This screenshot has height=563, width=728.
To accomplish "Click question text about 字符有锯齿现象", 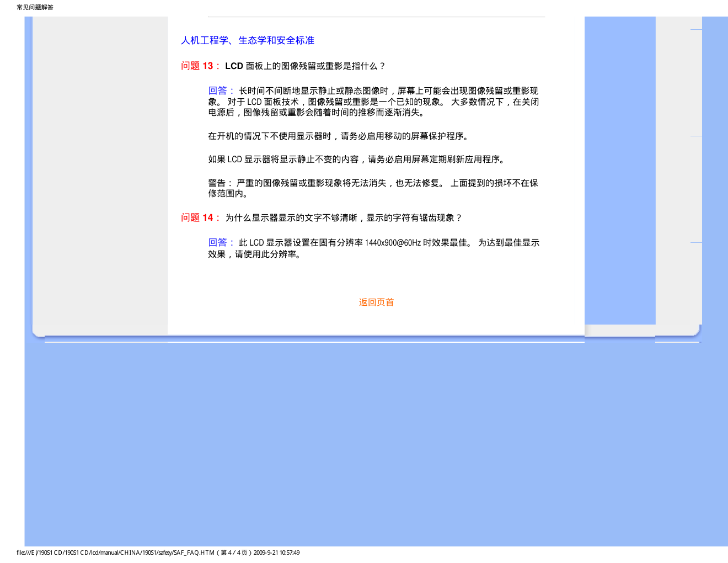I will click(343, 218).
